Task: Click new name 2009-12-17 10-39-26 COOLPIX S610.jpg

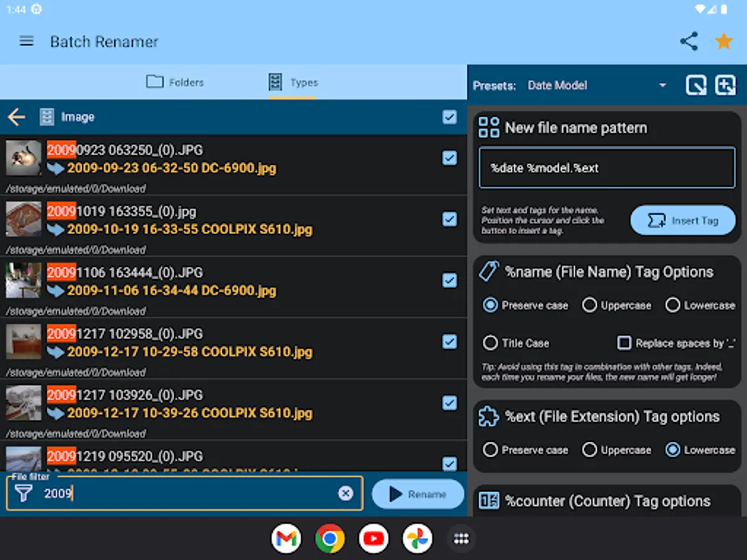Action: (x=190, y=413)
